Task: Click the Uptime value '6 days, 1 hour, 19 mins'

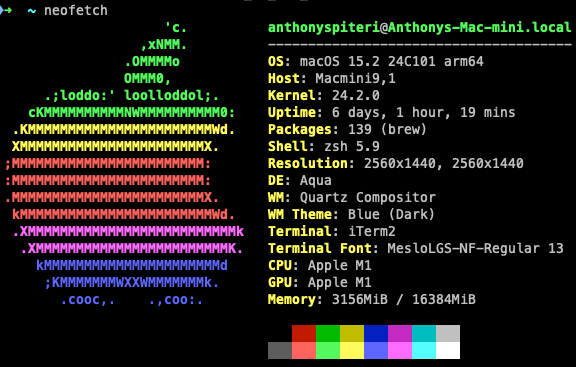Action: pos(424,112)
